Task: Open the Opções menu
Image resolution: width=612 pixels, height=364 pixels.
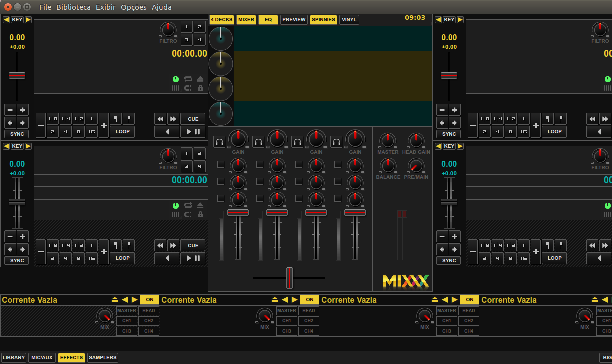Action: click(133, 7)
